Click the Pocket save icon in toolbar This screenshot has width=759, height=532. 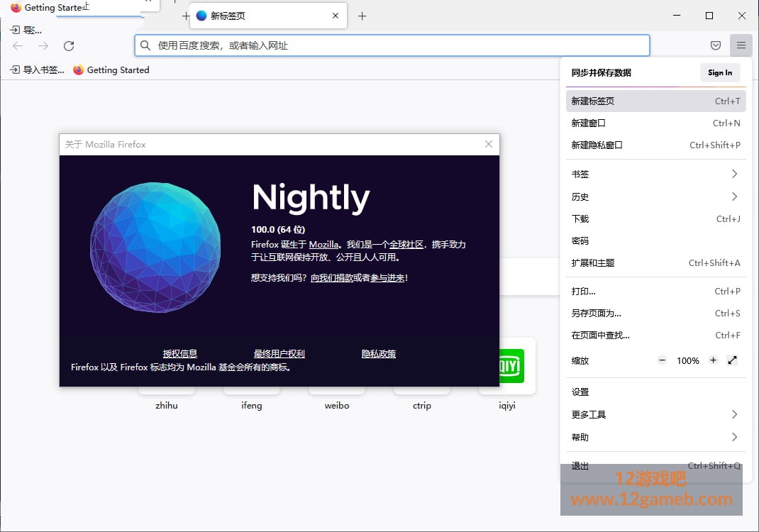[x=716, y=45]
